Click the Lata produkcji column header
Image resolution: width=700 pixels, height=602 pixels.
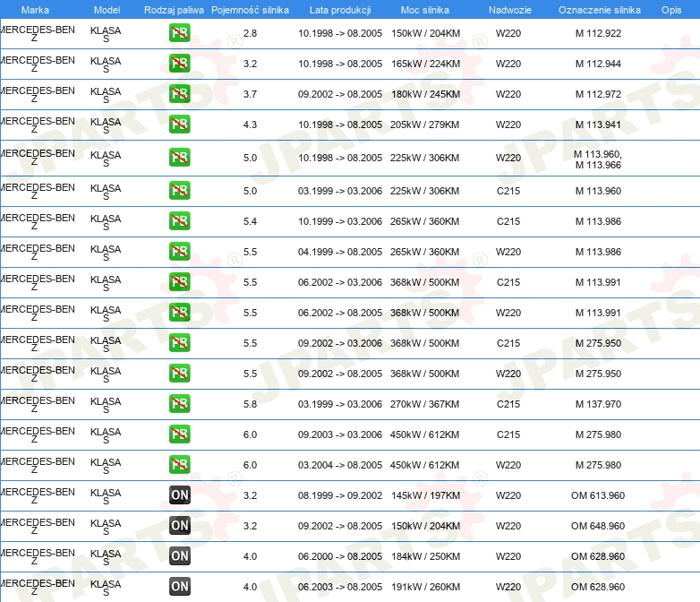tap(340, 10)
